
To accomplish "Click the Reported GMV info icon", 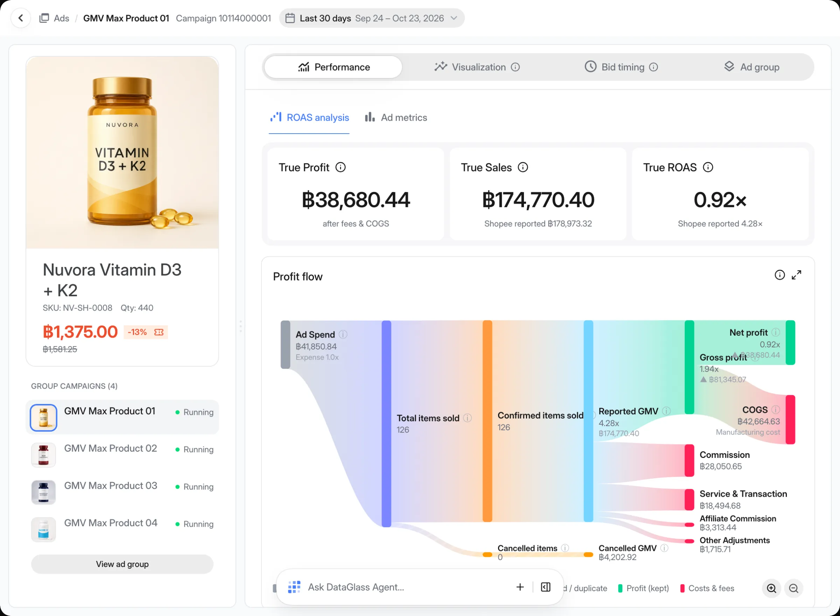I will click(x=666, y=411).
